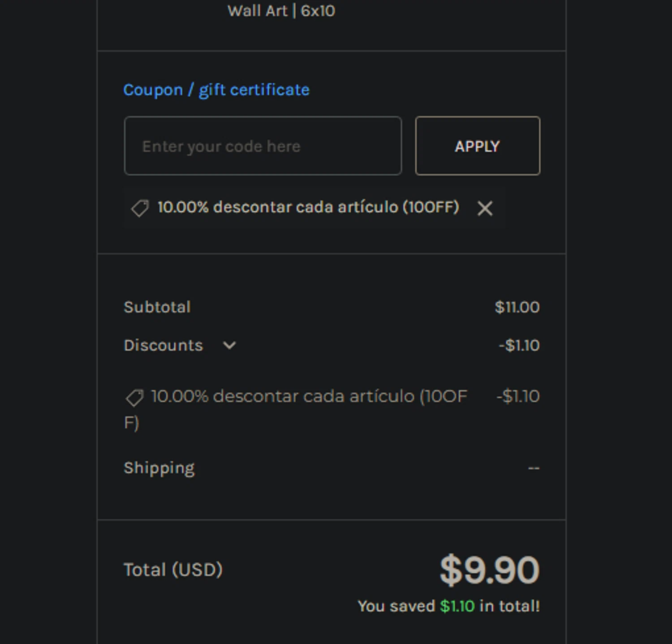Expand the Discounts chevron arrow

tap(229, 345)
